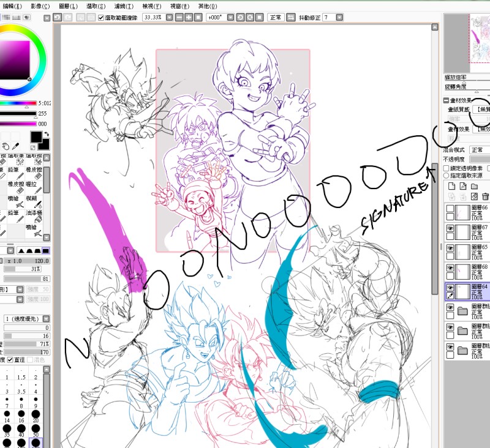The width and height of the screenshot is (490, 448).
Task: Hide the 圖層68 layer
Action: coord(450,268)
